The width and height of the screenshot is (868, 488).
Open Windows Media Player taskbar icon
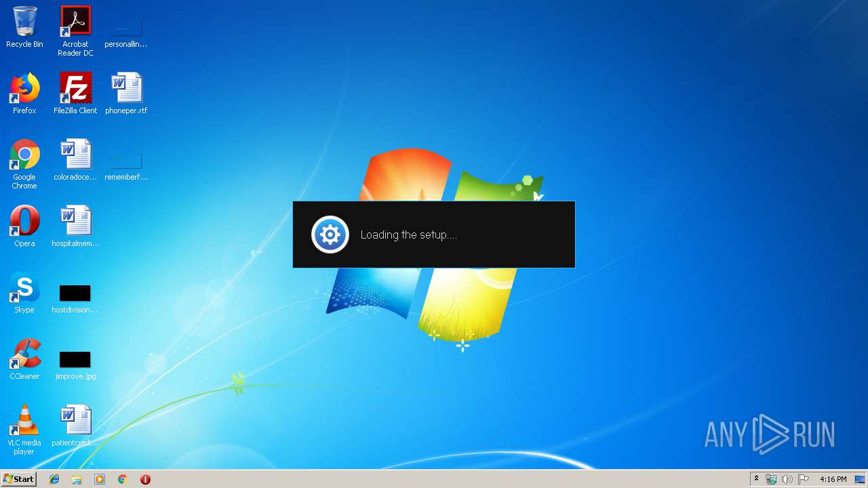coord(100,479)
